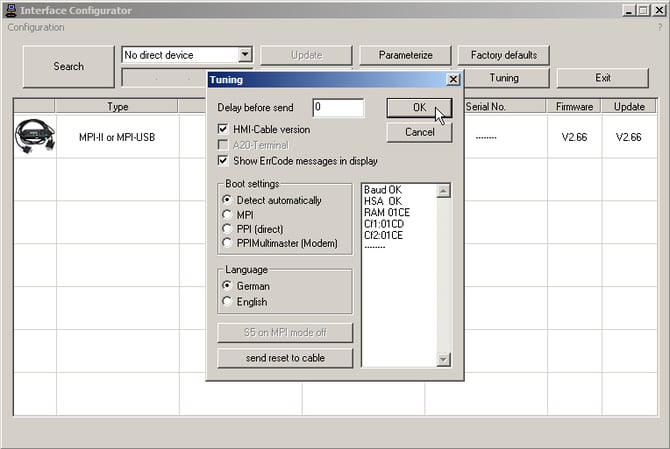Click Cancel in Tuning dialog
This screenshot has width=670, height=449.
[x=419, y=132]
